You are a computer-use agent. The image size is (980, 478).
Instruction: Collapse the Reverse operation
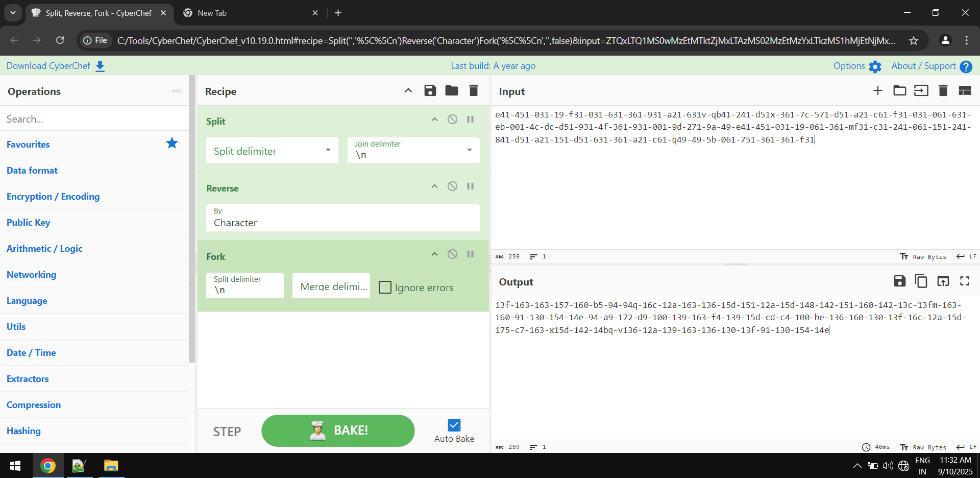435,186
